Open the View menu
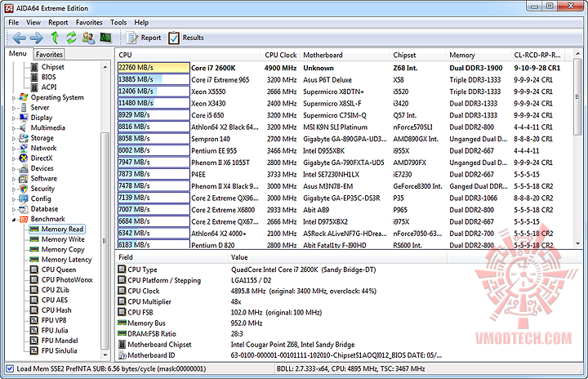This screenshot has width=588, height=379. [x=33, y=23]
